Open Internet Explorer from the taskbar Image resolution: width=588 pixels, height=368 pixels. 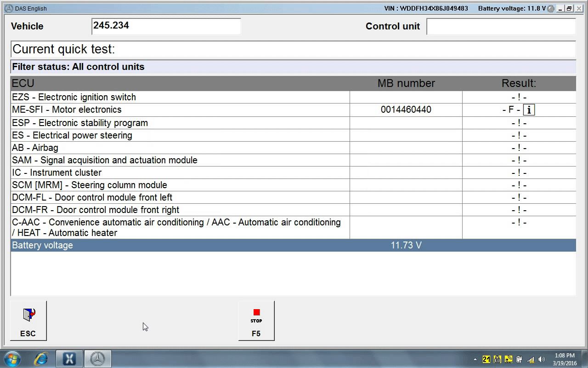(41, 359)
